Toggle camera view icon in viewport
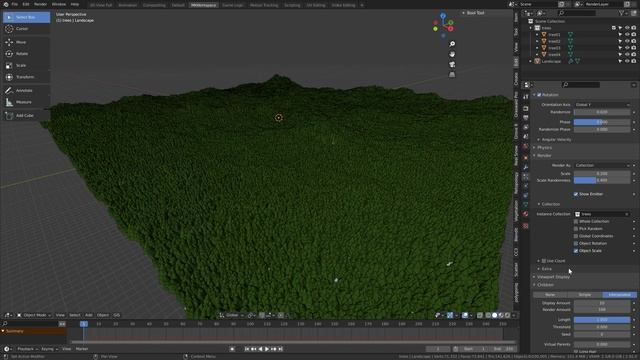The height and width of the screenshot is (360, 640). pos(452,64)
